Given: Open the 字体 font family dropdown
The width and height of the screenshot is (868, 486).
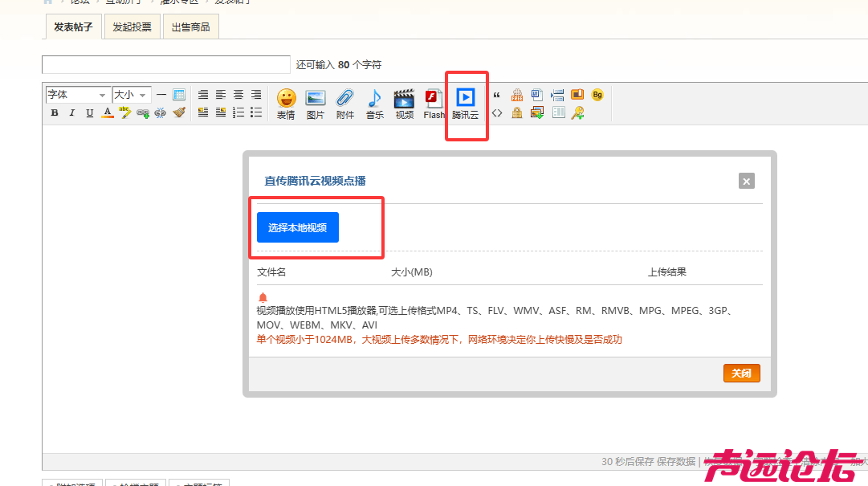Looking at the screenshot, I should point(77,95).
